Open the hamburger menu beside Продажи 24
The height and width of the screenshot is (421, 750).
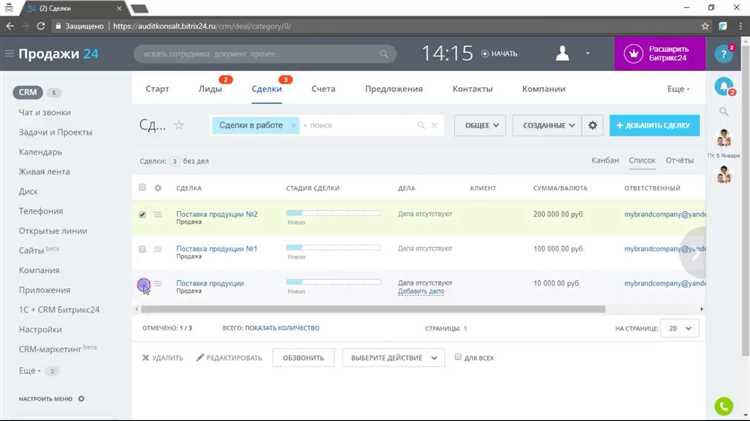click(x=9, y=54)
